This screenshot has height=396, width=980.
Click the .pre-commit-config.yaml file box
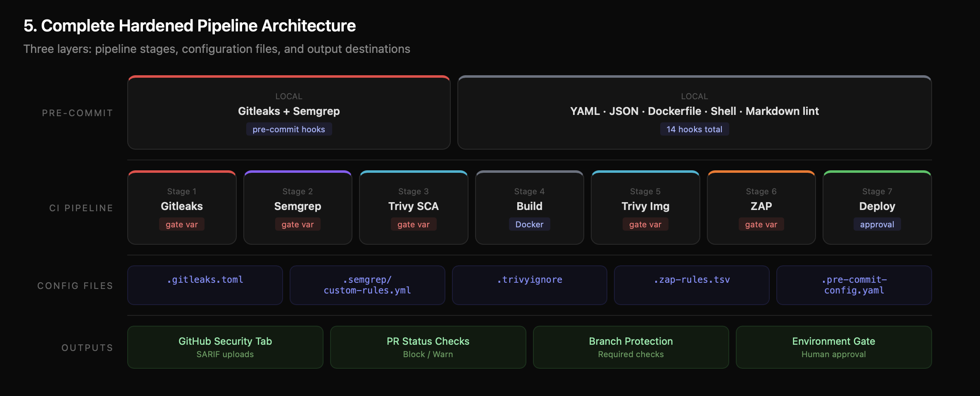coord(854,285)
